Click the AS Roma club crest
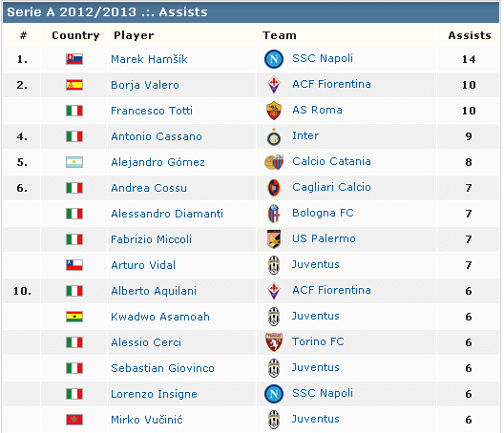Viewport: 504px width, 433px height. 274,111
